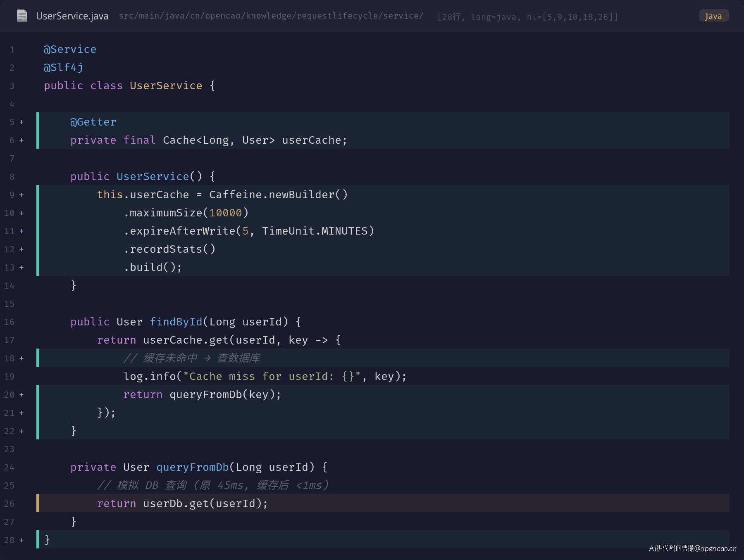Viewport: 744px width, 560px height.
Task: Click the @Slf4j annotation
Action: (64, 68)
